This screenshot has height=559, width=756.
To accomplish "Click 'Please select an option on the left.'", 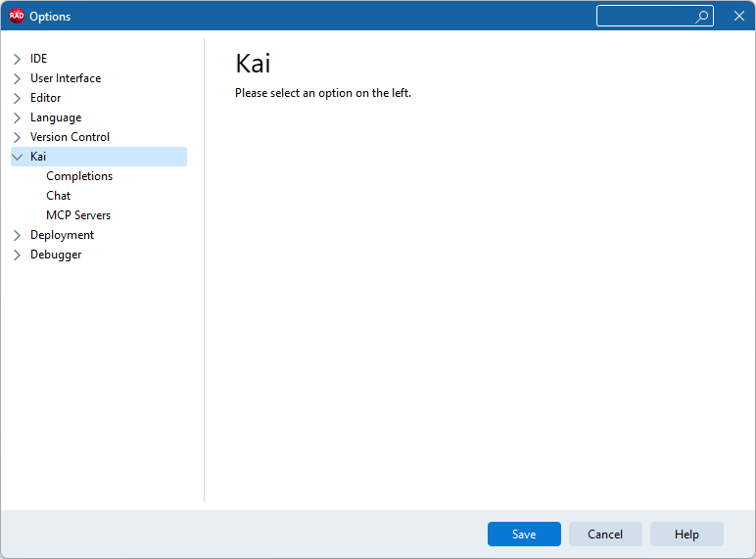I will (x=323, y=93).
